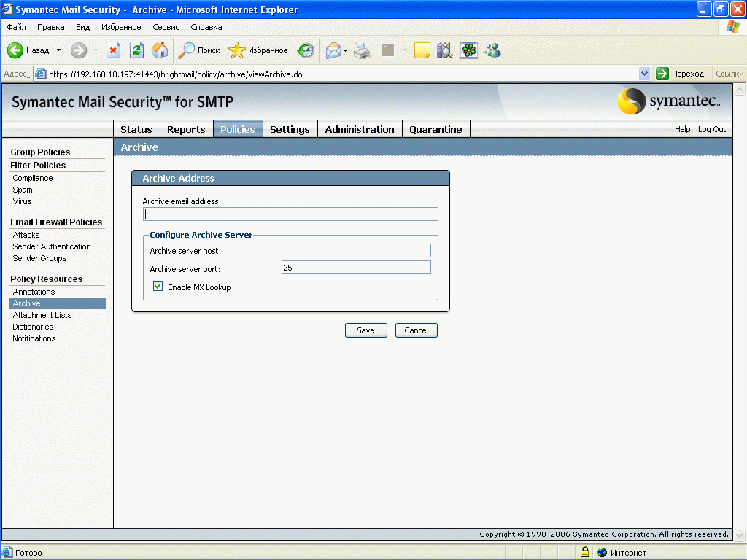Open the Virus filter policy link
Viewport: 747px width, 560px height.
pyautogui.click(x=22, y=201)
